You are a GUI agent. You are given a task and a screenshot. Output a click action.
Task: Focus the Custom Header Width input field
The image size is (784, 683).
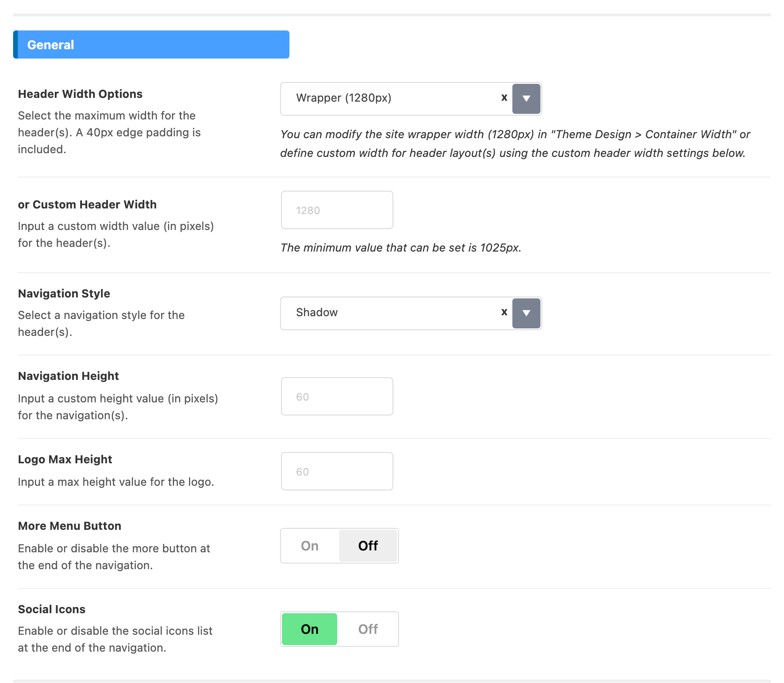coord(337,210)
